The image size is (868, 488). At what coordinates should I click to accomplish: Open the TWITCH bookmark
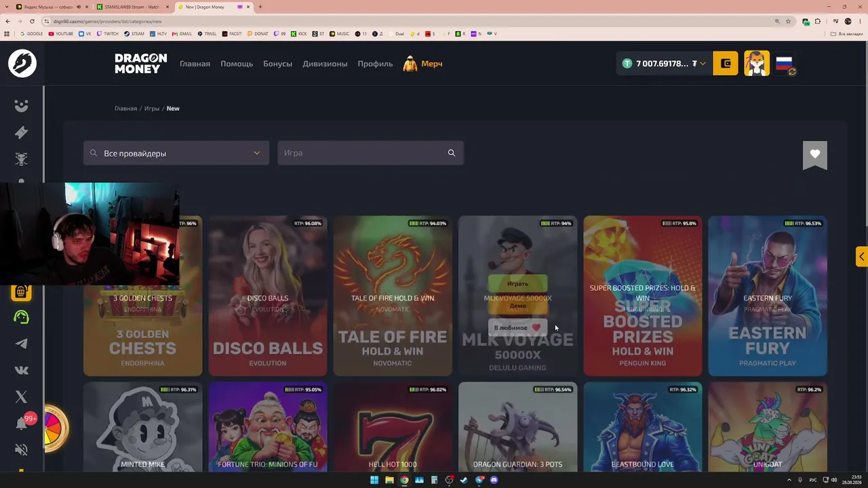point(108,33)
